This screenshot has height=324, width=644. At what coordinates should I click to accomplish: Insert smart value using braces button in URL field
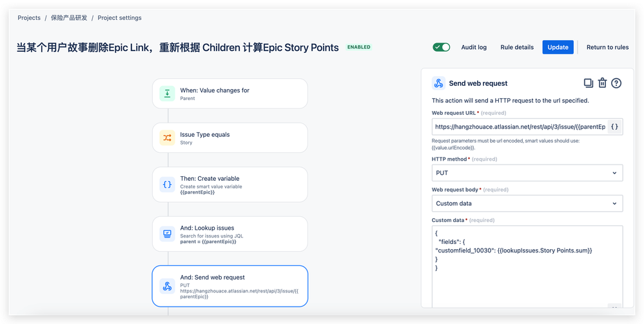click(614, 127)
